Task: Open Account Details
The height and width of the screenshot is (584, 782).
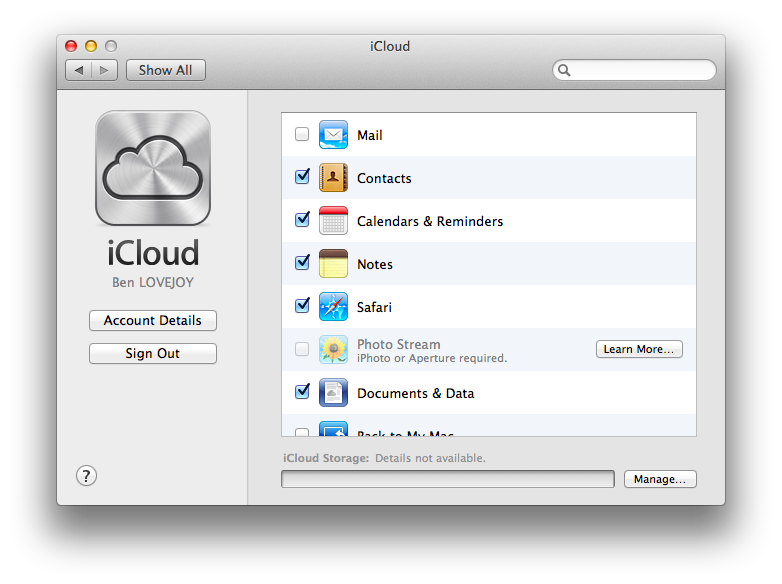Action: click(153, 320)
